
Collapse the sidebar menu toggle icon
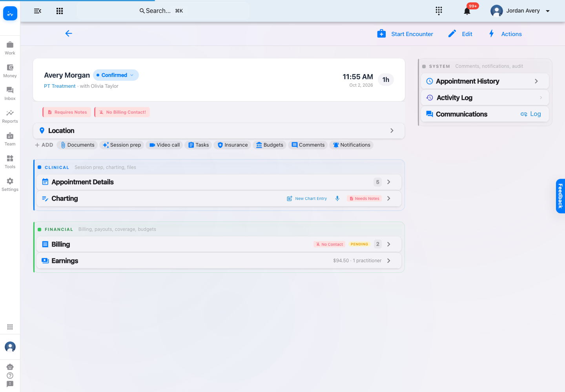[38, 11]
